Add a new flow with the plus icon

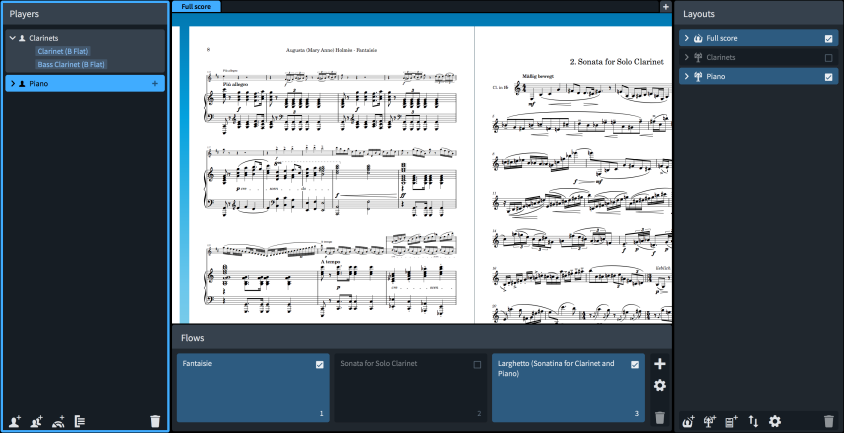pyautogui.click(x=660, y=364)
